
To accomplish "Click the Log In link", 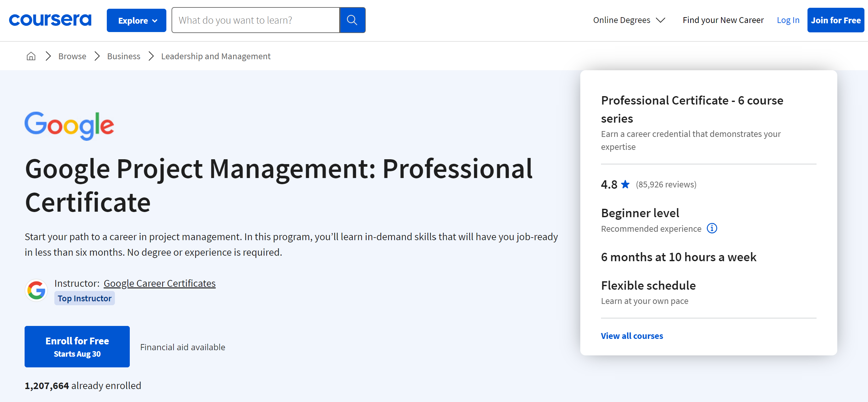I will [788, 20].
